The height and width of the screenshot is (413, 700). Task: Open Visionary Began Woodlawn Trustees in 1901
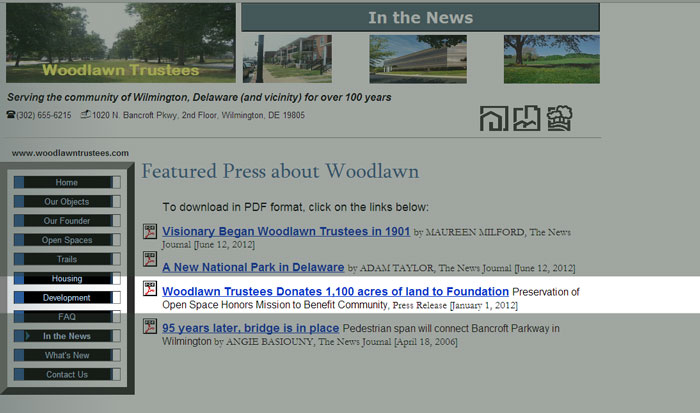point(286,232)
